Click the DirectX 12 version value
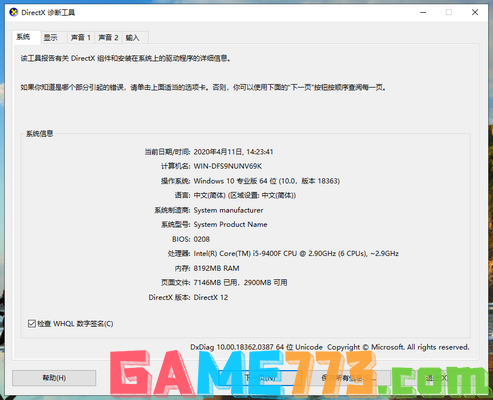 point(211,297)
